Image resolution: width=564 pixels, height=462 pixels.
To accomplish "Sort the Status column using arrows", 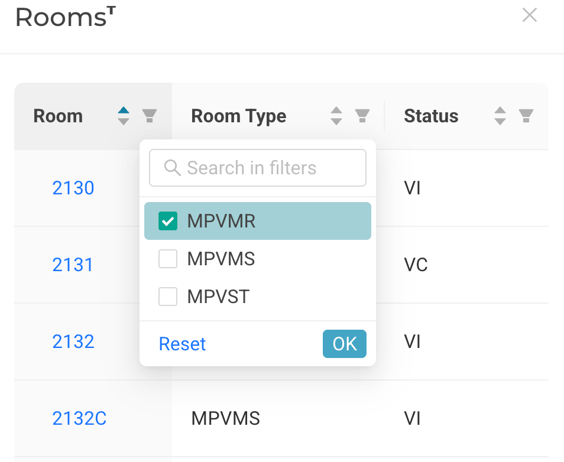I will click(x=500, y=116).
